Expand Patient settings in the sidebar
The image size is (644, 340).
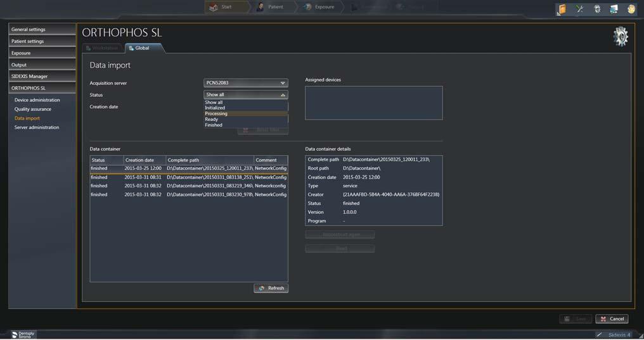[x=42, y=41]
